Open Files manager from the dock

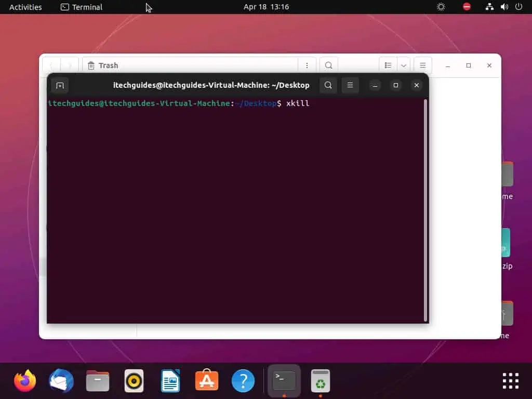[x=98, y=381]
